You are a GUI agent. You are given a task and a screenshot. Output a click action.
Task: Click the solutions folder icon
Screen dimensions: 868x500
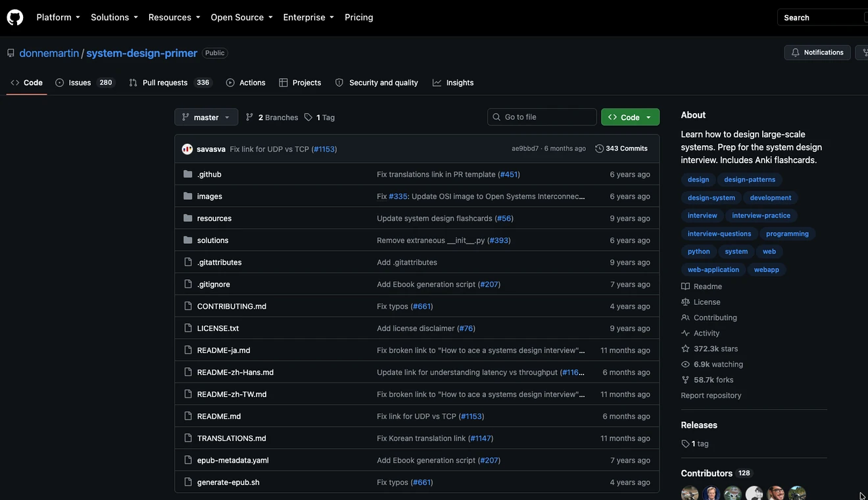pos(188,240)
